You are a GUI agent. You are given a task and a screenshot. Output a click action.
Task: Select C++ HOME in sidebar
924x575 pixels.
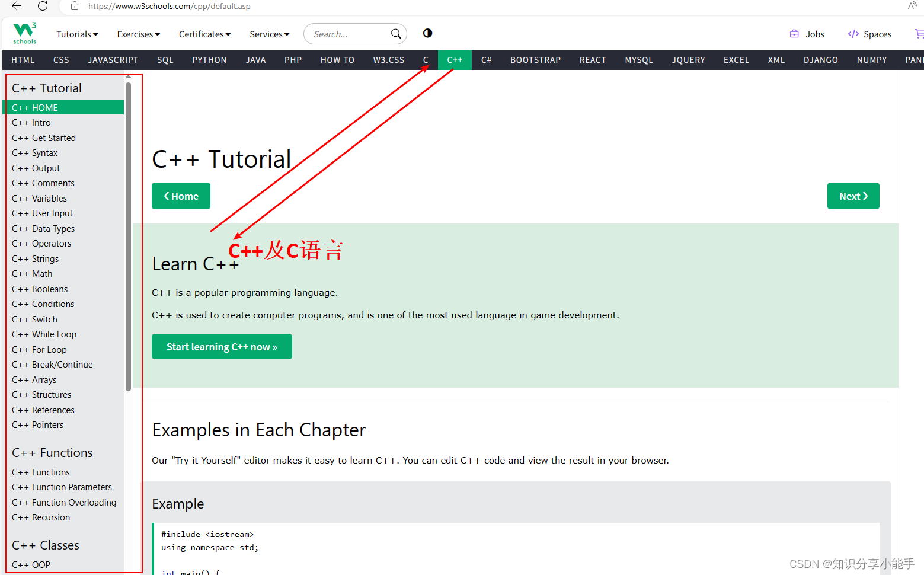coord(63,107)
